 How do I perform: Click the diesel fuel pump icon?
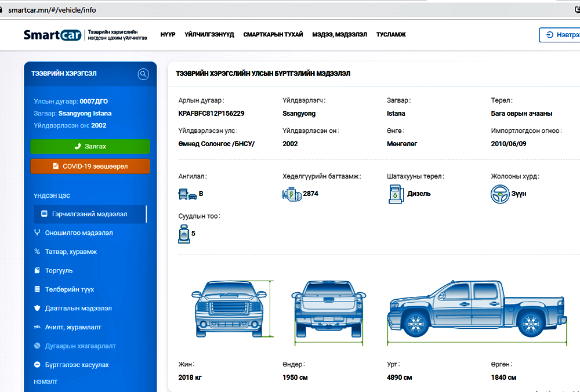click(x=394, y=194)
